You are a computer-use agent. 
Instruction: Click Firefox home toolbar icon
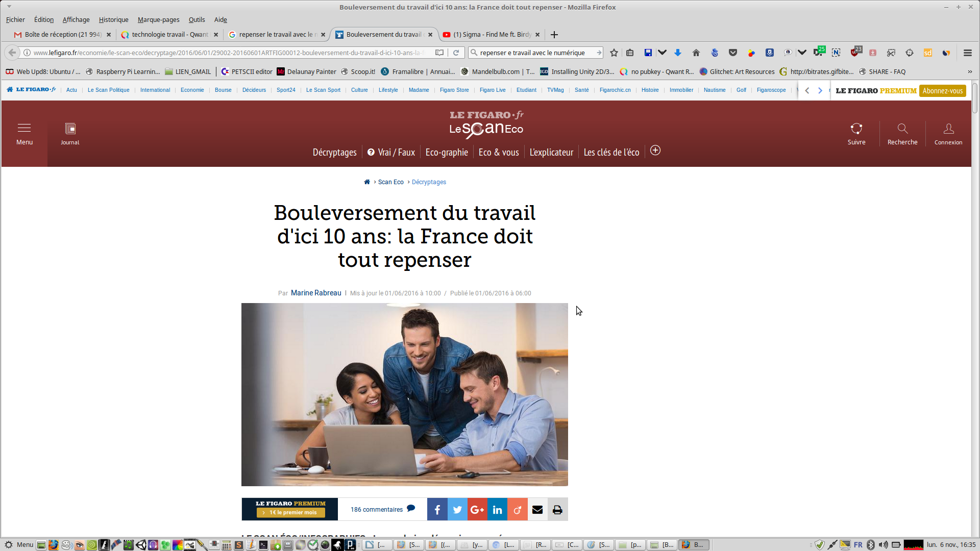click(x=696, y=53)
